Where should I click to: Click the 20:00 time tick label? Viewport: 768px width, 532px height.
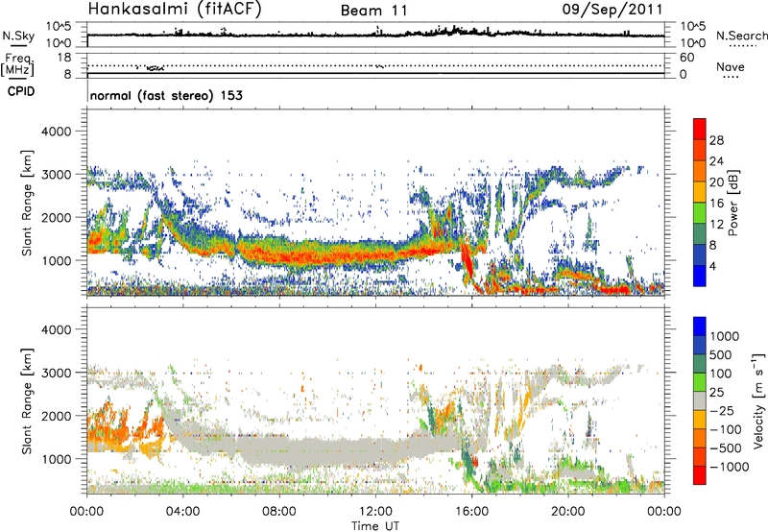pos(567,512)
